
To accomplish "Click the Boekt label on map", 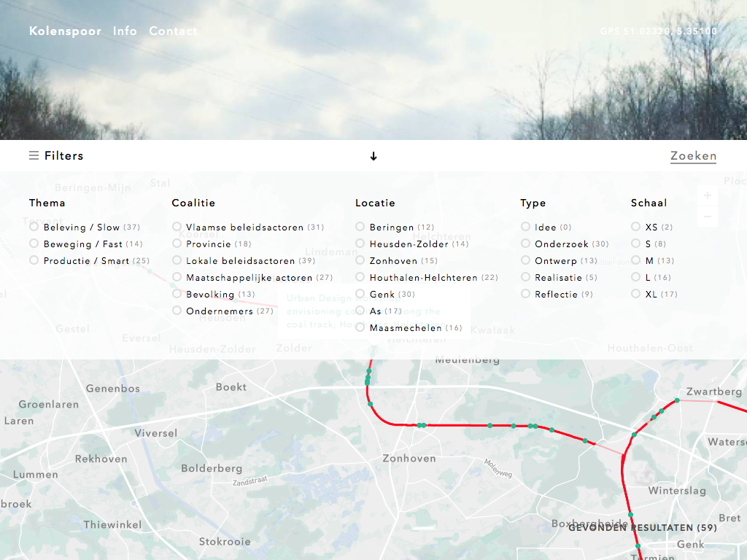I will [x=231, y=387].
